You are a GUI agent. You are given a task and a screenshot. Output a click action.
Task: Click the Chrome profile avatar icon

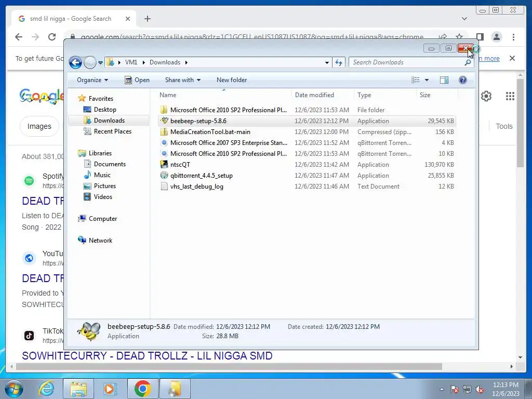point(496,37)
